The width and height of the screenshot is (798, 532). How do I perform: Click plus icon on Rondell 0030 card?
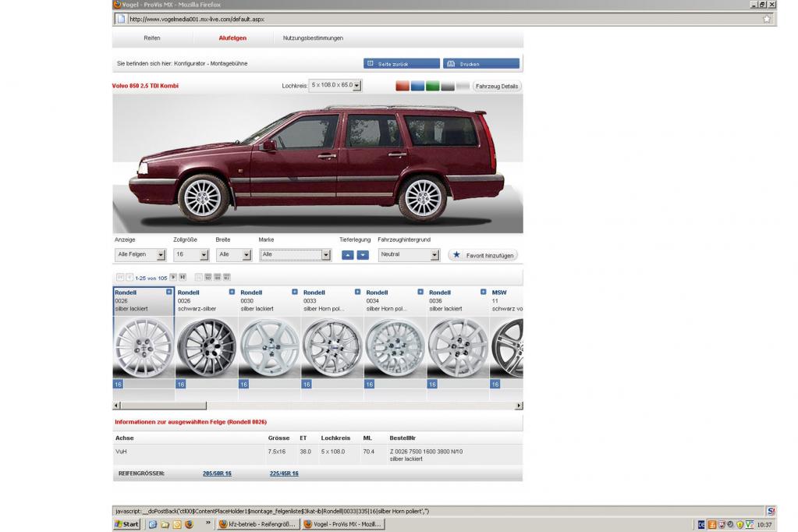[x=295, y=293]
